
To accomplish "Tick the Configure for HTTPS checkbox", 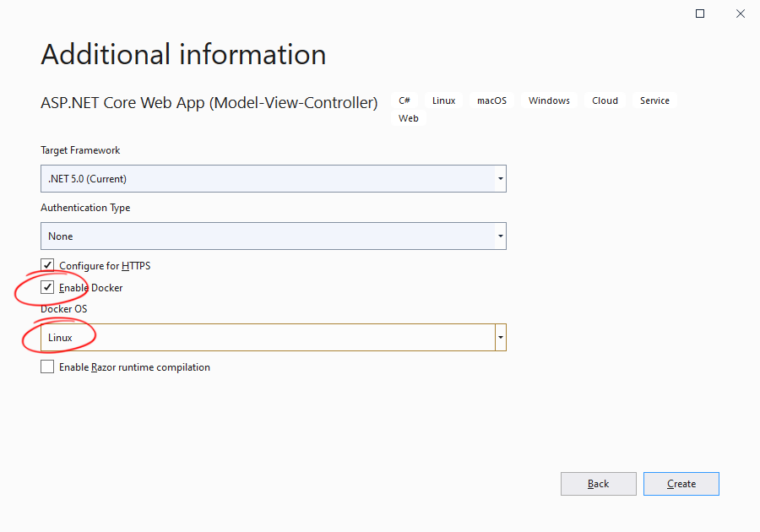I will click(47, 265).
